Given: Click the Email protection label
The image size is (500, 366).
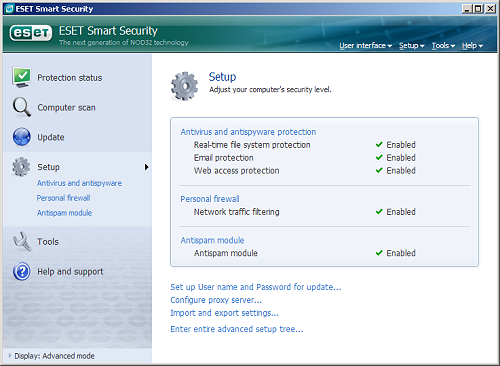Looking at the screenshot, I should pos(224,158).
